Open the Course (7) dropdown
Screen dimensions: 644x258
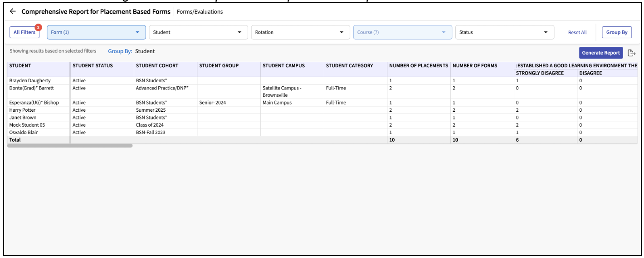[x=402, y=33]
